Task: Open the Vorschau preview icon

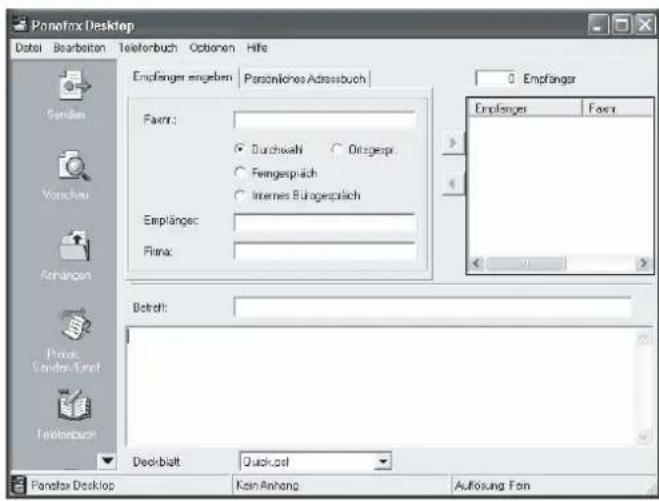Action: [74, 166]
